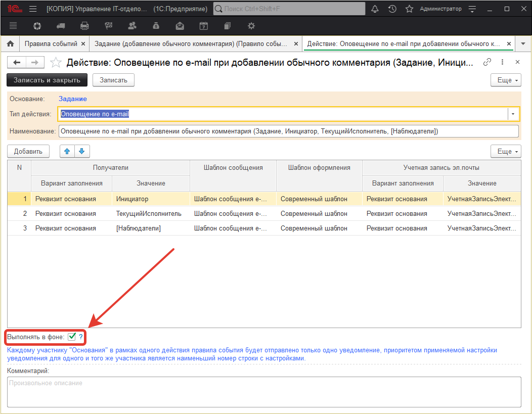Toggle the 'Выполнять в фоне' checkbox
Image resolution: width=532 pixels, height=414 pixels.
pyautogui.click(x=72, y=336)
